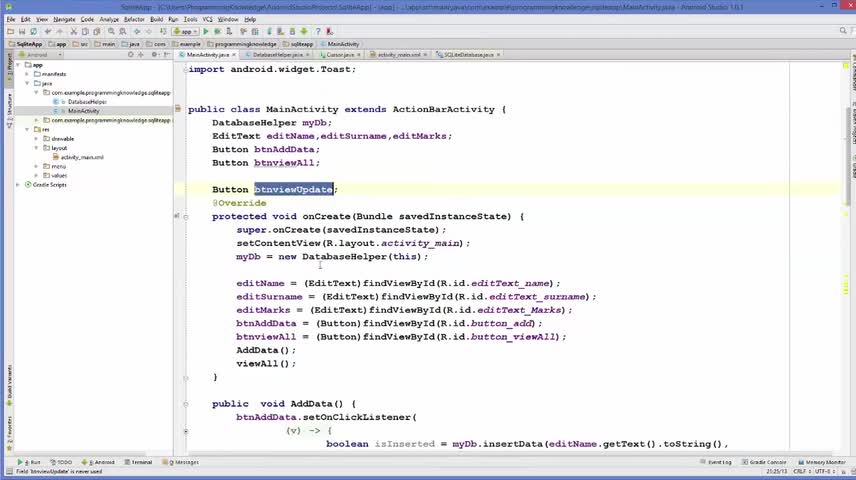The width and height of the screenshot is (856, 480).
Task: Open the Terminal tool window
Action: point(138,462)
